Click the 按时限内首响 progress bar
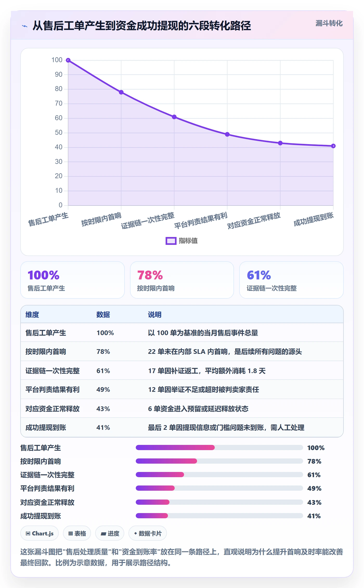This screenshot has width=364, height=588. coord(219,461)
